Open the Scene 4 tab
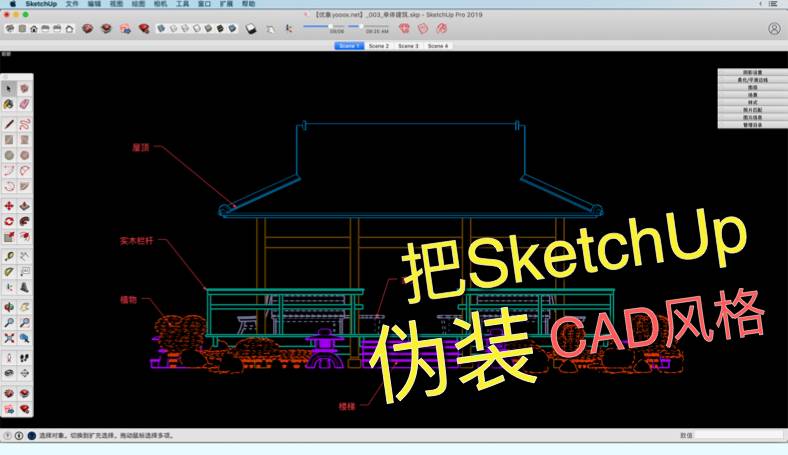Viewport: 788px width, 455px height. 437,46
